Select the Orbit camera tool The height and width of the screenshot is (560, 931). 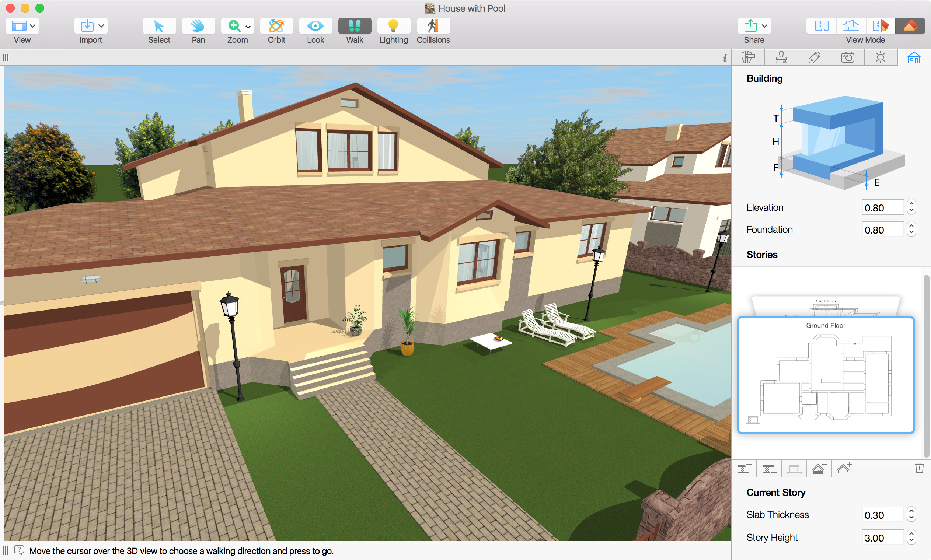pyautogui.click(x=276, y=26)
